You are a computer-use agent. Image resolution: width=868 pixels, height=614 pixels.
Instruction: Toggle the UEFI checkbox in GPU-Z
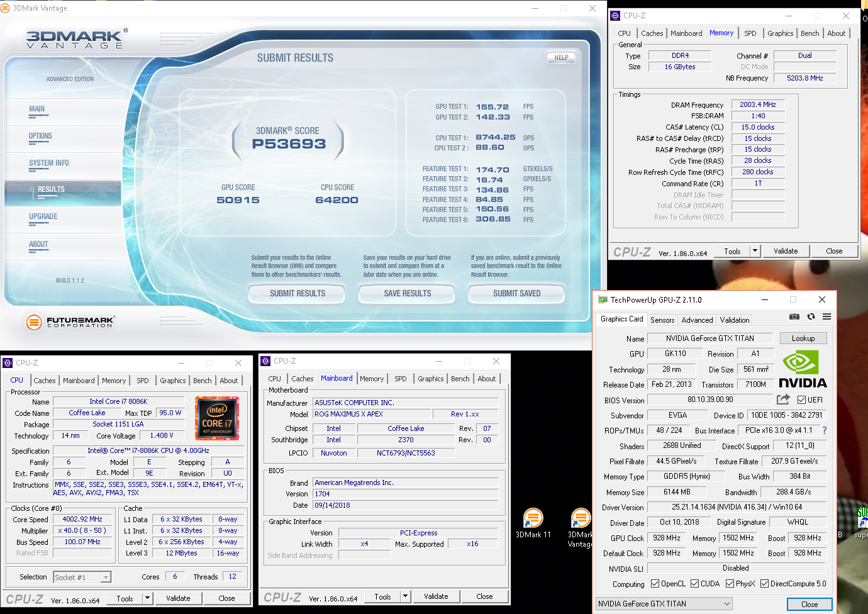(801, 400)
